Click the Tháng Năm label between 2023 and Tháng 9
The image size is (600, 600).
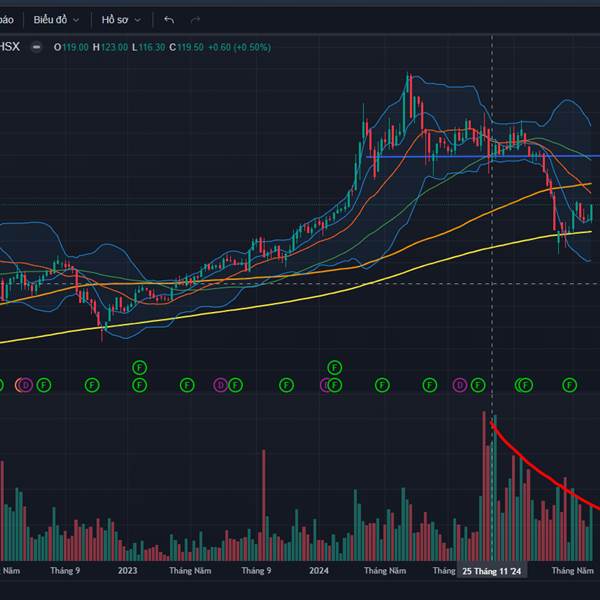[x=190, y=571]
